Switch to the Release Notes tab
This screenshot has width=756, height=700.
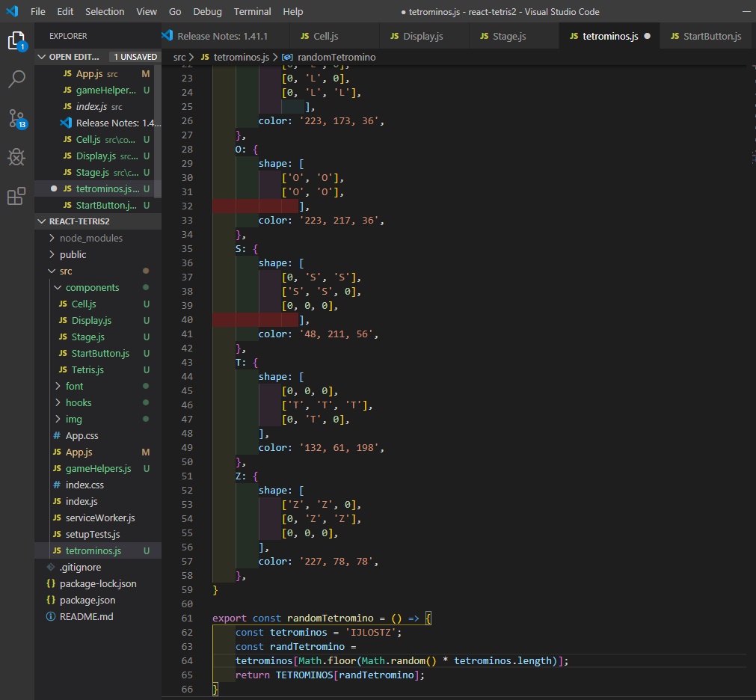pyautogui.click(x=222, y=36)
